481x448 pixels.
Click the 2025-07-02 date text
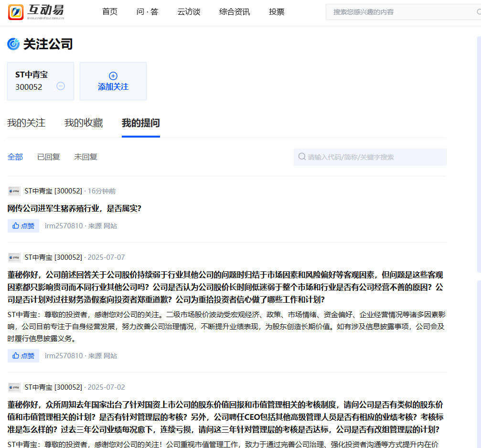(x=106, y=387)
